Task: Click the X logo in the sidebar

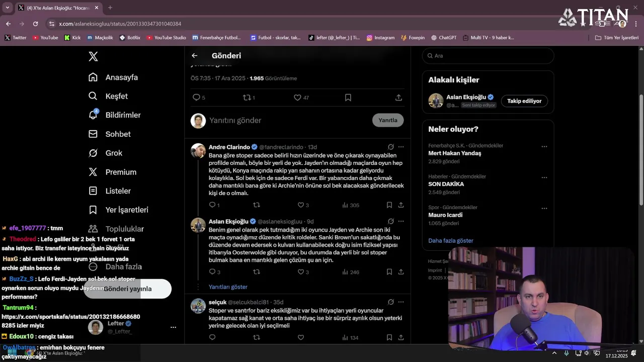Action: [93, 56]
